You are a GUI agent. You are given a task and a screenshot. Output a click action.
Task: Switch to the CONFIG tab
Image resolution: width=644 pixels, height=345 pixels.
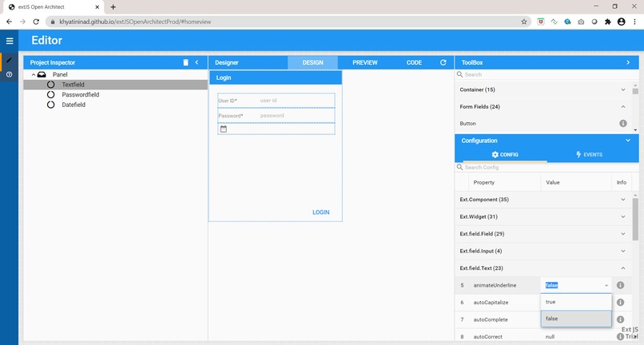505,154
